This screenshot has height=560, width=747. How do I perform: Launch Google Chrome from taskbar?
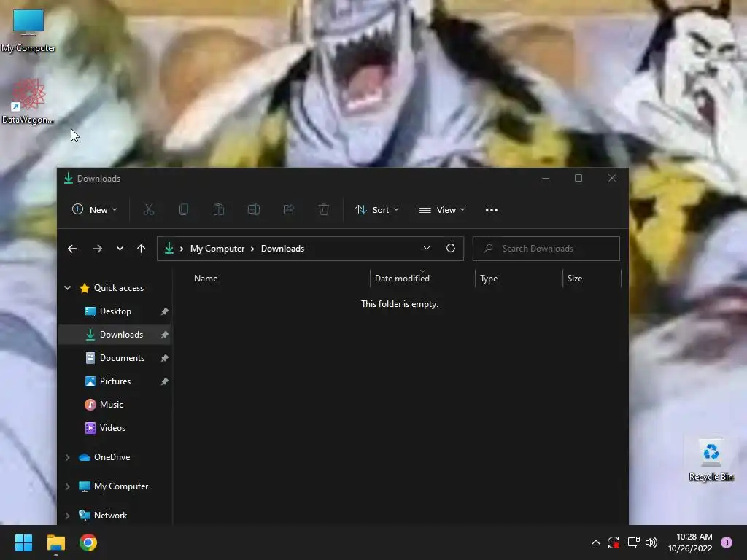(88, 542)
